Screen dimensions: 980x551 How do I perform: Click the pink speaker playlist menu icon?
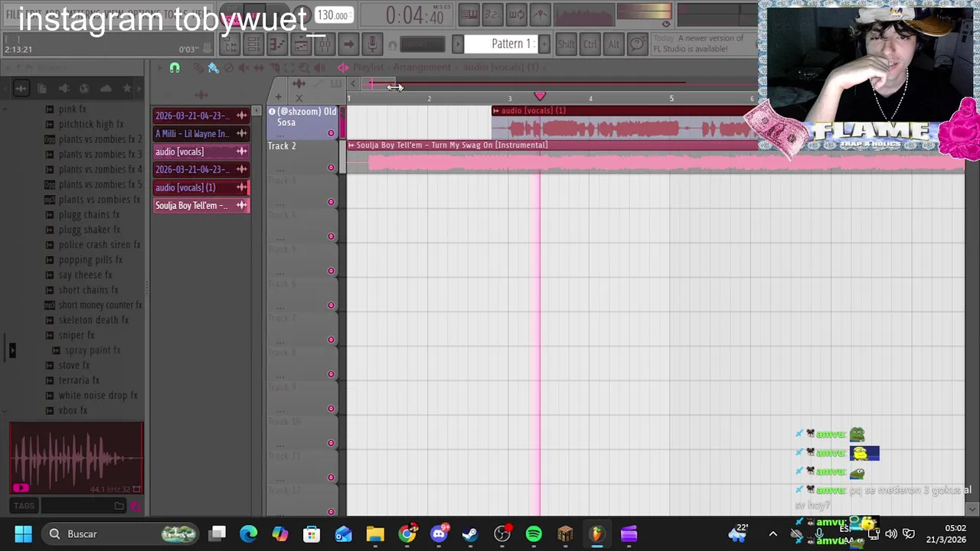coord(343,67)
